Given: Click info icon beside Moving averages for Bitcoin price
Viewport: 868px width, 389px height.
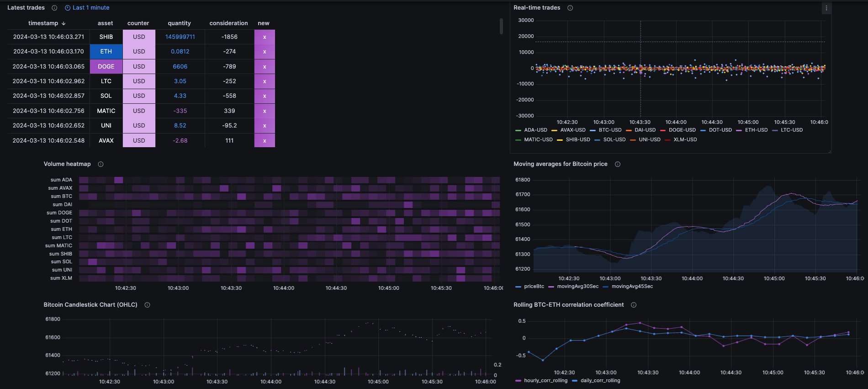Looking at the screenshot, I should (x=618, y=164).
